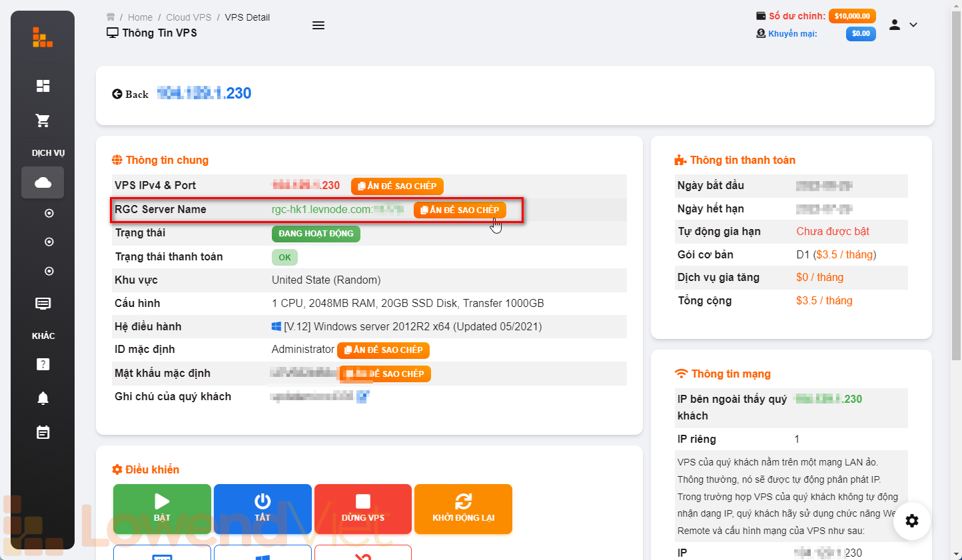This screenshot has width=962, height=560.
Task: Click the support ticket message icon
Action: (x=43, y=304)
